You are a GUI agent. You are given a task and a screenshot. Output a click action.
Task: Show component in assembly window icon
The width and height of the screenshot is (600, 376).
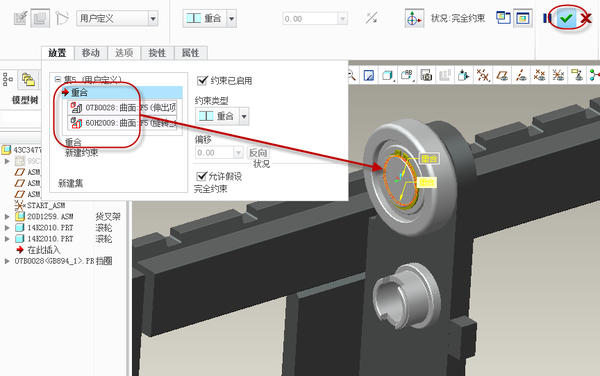pyautogui.click(x=522, y=18)
